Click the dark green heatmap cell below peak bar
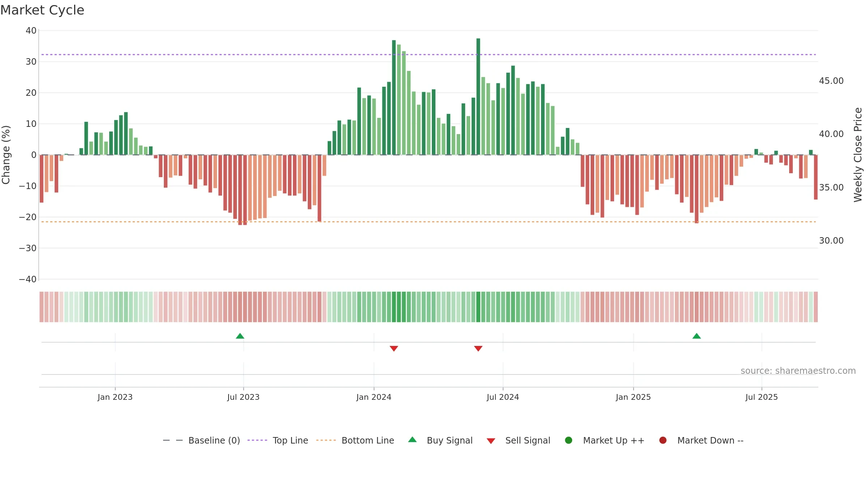The image size is (868, 488). coord(478,307)
